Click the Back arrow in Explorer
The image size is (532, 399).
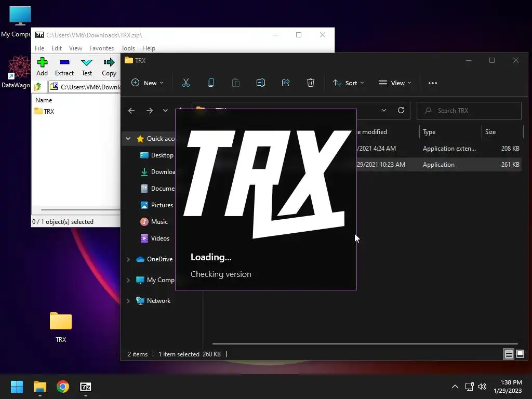pyautogui.click(x=131, y=111)
